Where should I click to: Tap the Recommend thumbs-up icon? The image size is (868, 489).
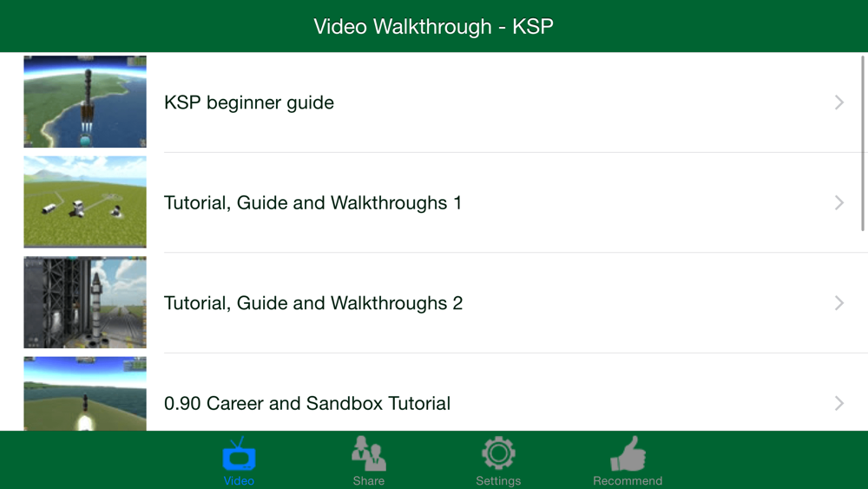pyautogui.click(x=628, y=453)
